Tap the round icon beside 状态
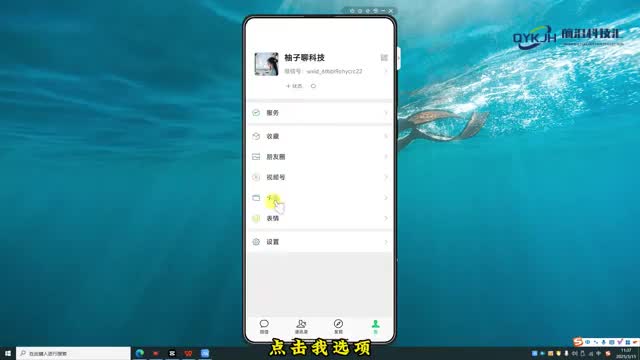The image size is (640, 360). (313, 86)
